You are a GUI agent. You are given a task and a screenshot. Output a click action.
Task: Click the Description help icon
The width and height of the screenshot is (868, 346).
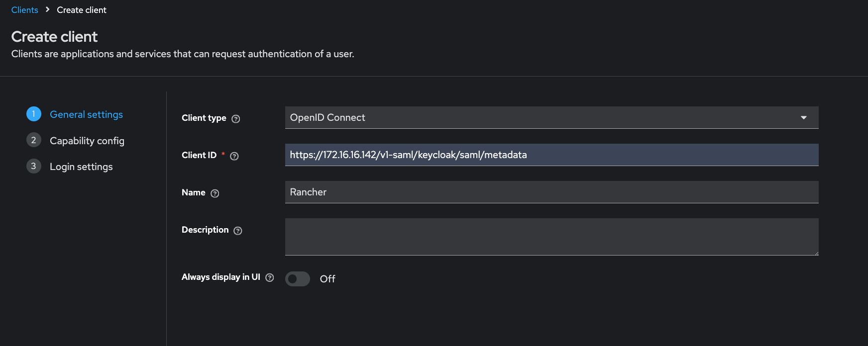point(238,231)
